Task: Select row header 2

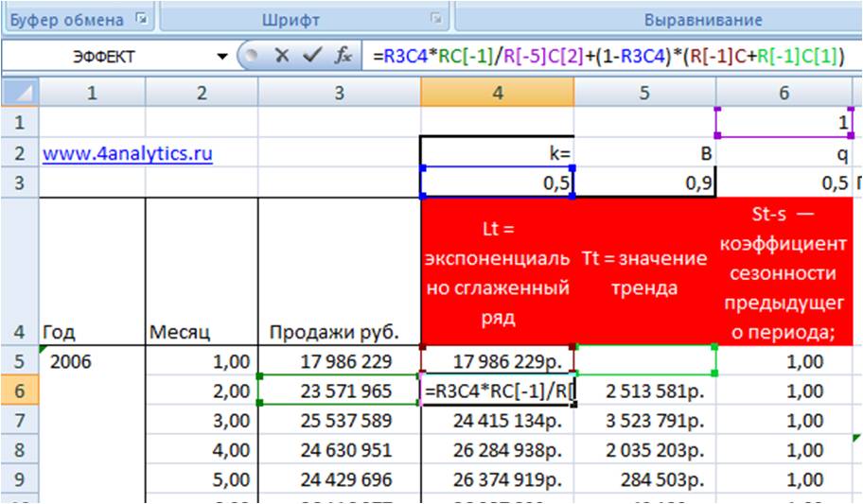Action: [20, 153]
